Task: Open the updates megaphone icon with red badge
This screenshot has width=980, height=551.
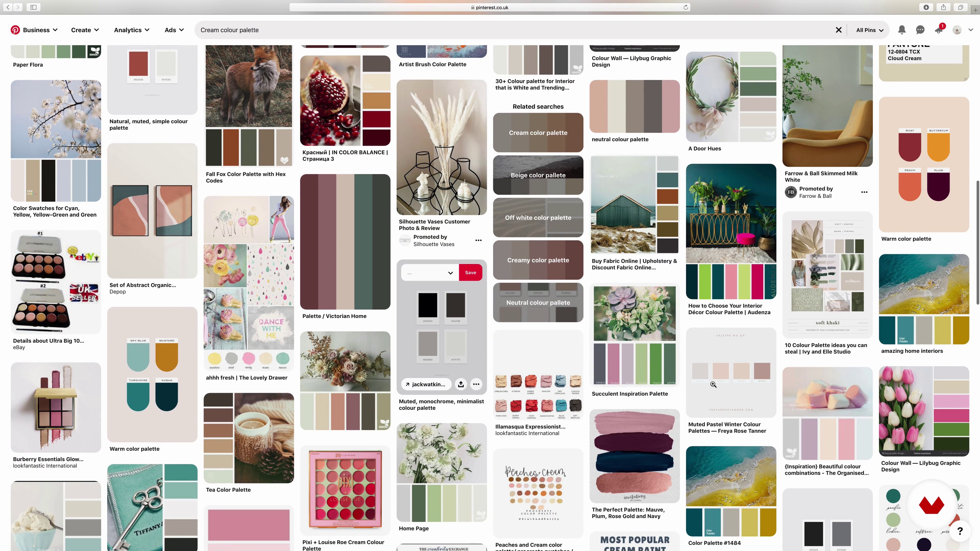Action: pos(939,30)
